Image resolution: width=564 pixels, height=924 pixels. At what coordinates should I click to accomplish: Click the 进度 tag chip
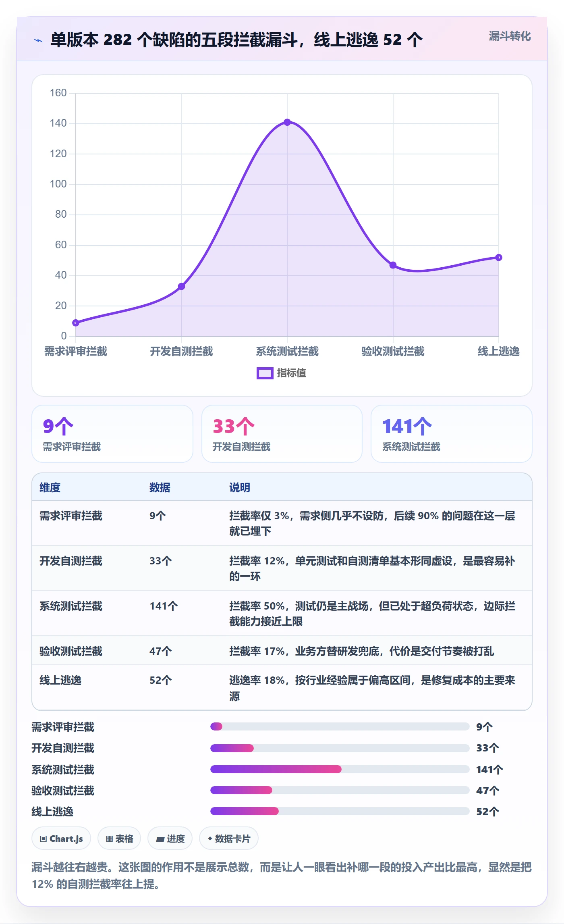point(170,839)
